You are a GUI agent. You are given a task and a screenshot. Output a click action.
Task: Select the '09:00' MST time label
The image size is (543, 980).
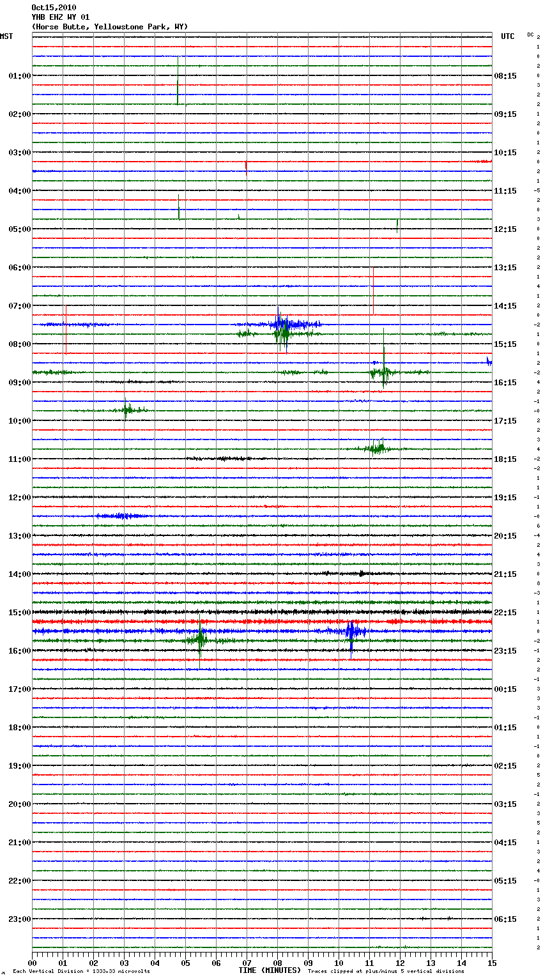coord(20,383)
